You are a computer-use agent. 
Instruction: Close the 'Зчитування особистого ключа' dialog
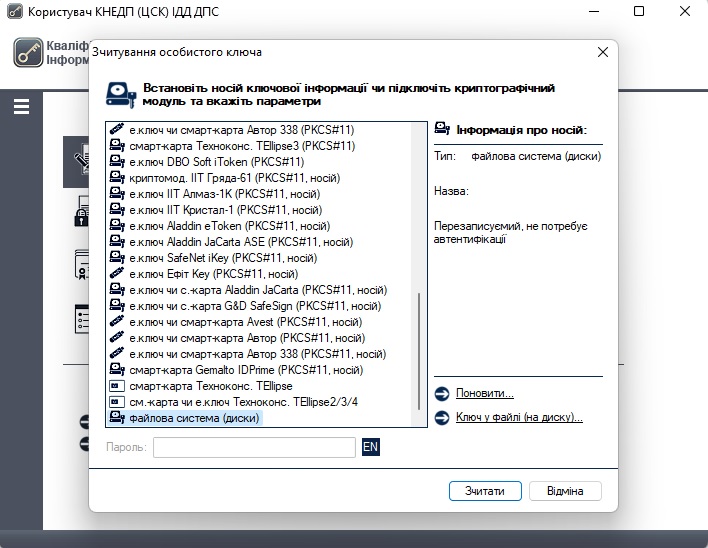click(x=603, y=52)
